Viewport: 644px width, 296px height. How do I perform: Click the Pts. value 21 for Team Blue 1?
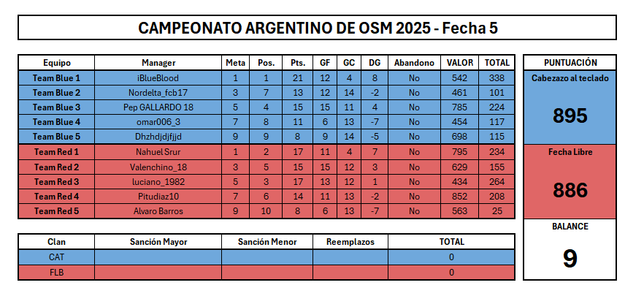click(298, 77)
